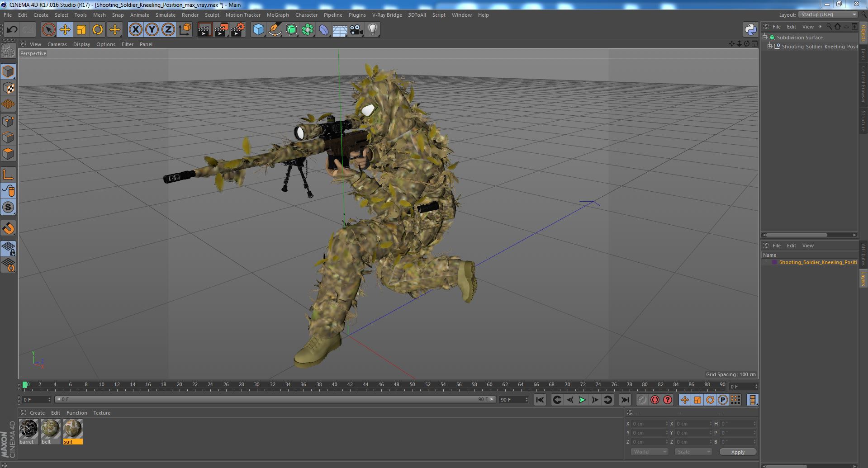Click the Undo arrow icon
Viewport: 868px width, 468px height.
click(x=12, y=30)
